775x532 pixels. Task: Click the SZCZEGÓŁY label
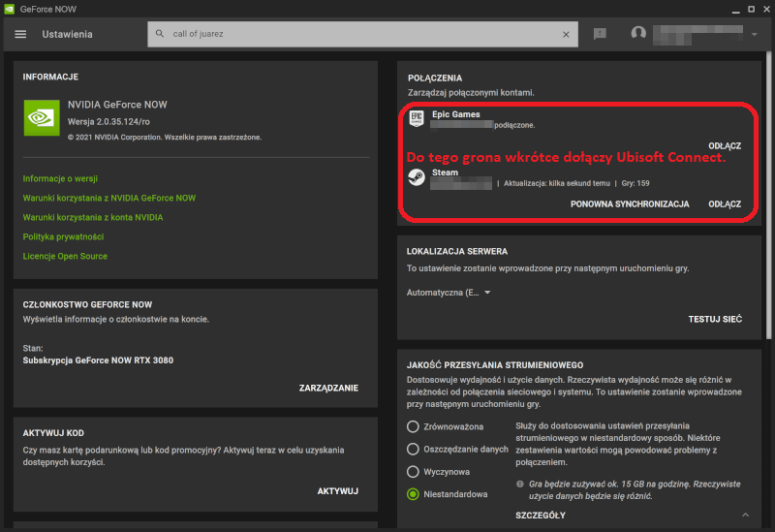click(x=541, y=516)
